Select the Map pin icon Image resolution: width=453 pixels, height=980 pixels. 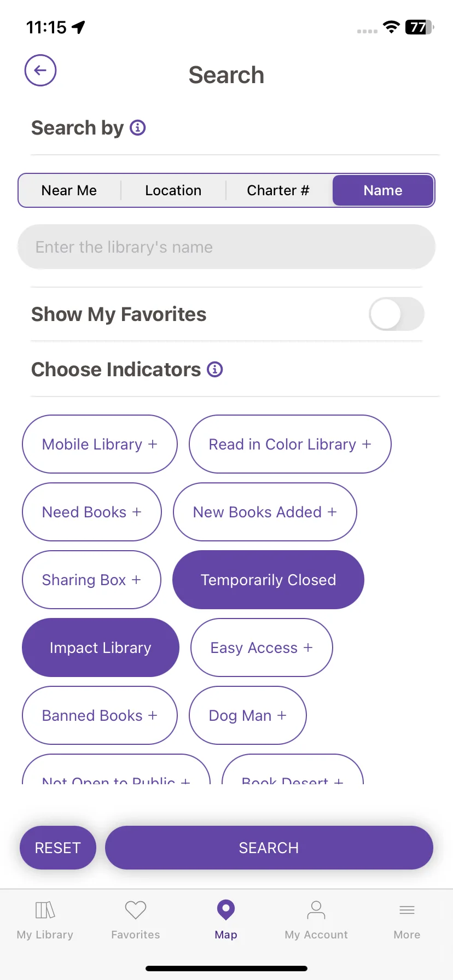click(226, 910)
